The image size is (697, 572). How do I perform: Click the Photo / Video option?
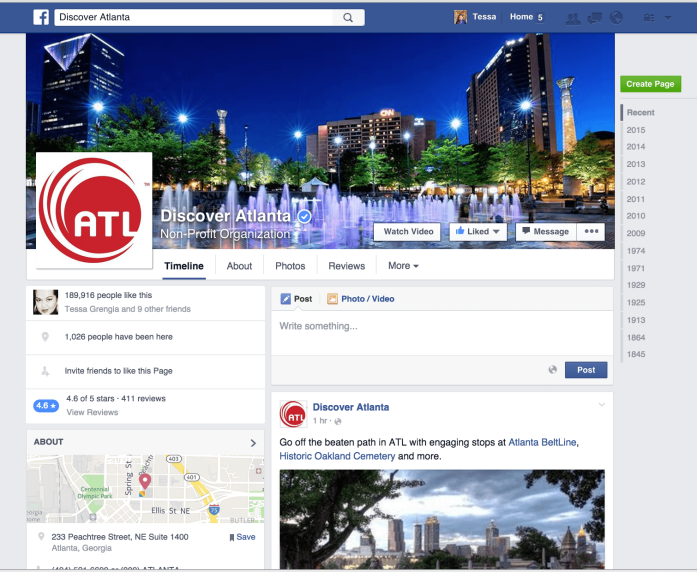361,299
